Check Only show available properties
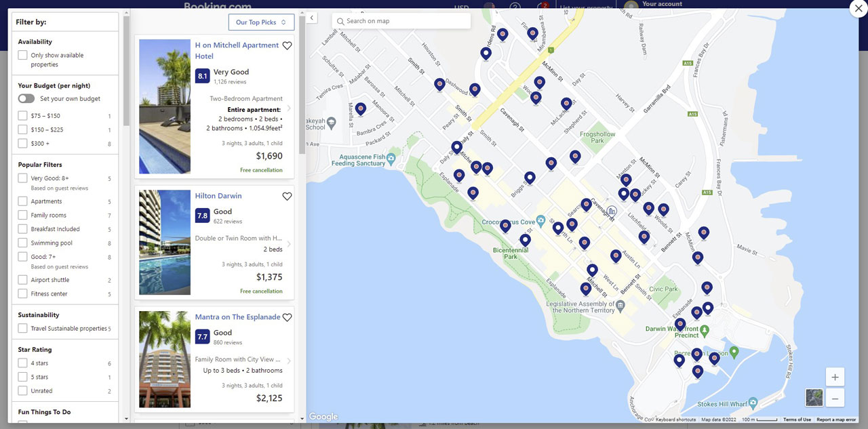Viewport: 868px width, 429px height. [23, 56]
